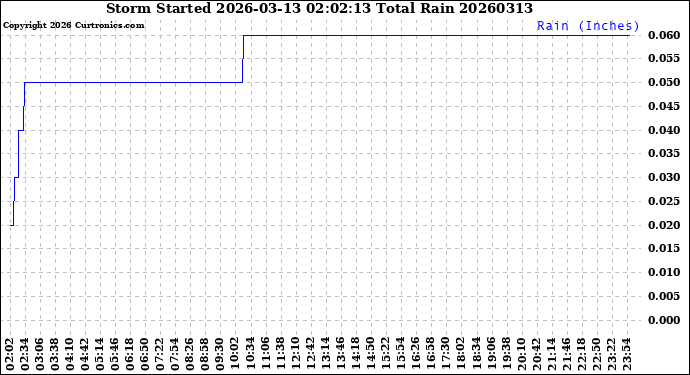The image size is (690, 375).
Task: Select the 0.010 y-axis label
Action: 664,272
